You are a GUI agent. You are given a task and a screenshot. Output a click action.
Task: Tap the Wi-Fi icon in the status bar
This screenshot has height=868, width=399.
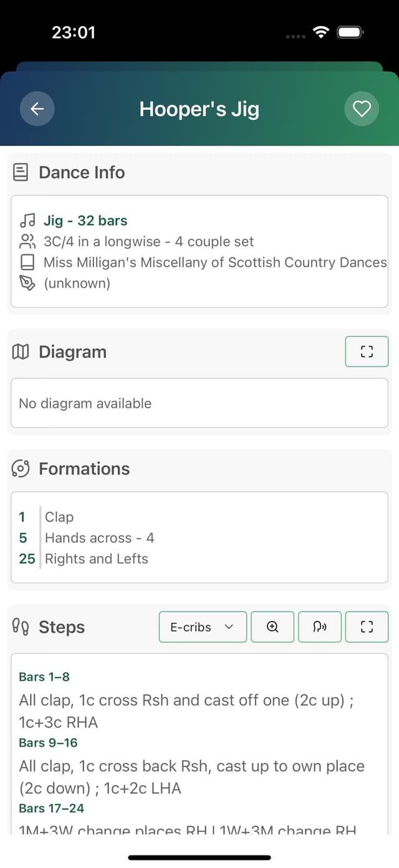(320, 32)
